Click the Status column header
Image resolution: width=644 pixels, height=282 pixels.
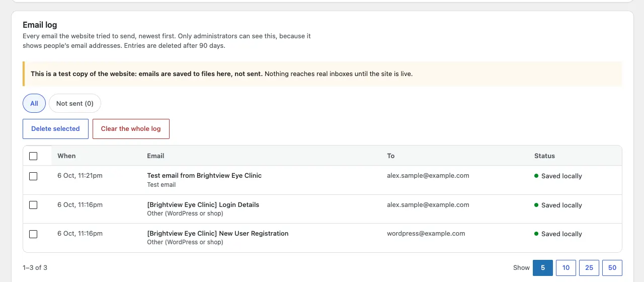click(544, 156)
